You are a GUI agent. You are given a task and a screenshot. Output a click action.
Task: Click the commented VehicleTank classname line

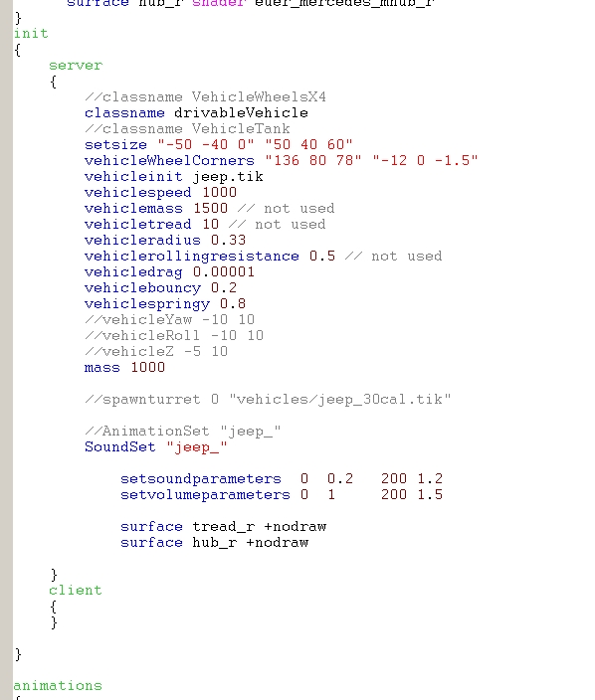coord(188,129)
